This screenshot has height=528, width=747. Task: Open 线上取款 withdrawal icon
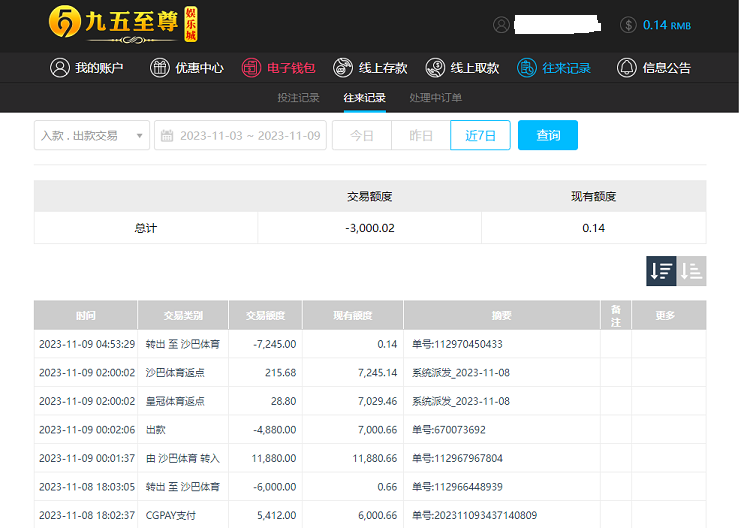pos(435,68)
